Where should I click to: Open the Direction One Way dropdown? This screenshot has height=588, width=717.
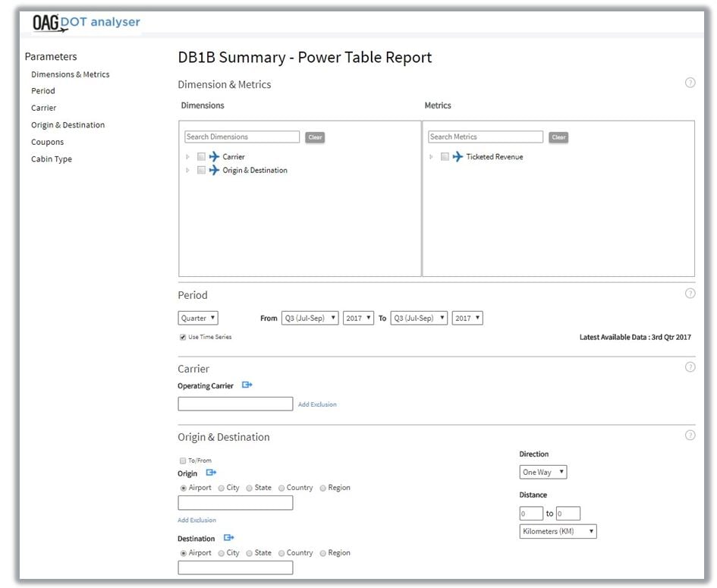click(542, 472)
